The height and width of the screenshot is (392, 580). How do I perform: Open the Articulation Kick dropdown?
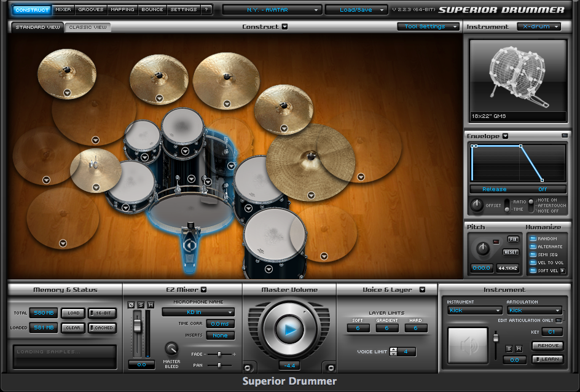535,310
